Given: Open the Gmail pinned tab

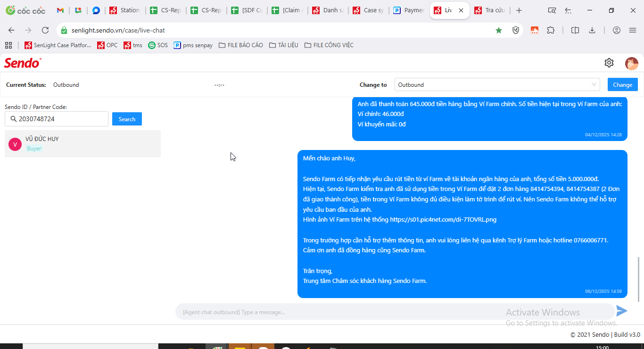Looking at the screenshot, I should tap(60, 10).
